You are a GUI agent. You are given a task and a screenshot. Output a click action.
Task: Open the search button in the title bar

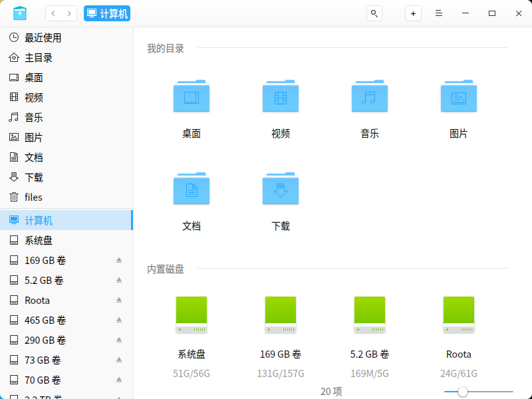click(x=374, y=13)
